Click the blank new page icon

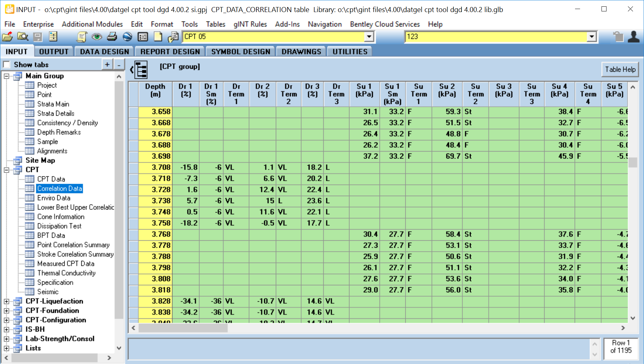(x=158, y=37)
